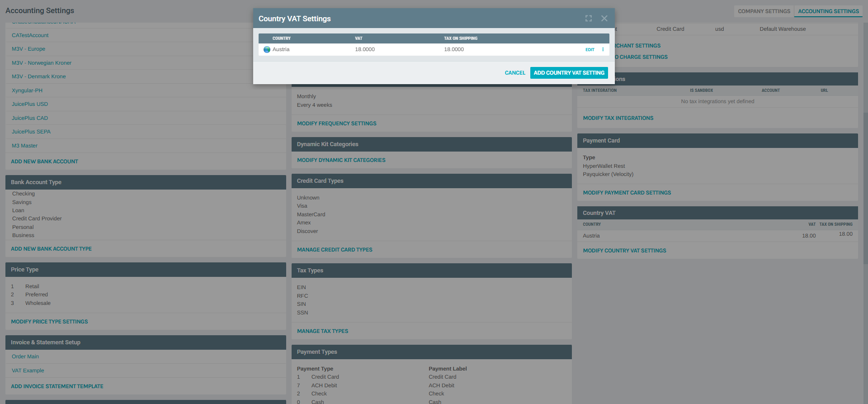Click Modify Tax Integrations

point(618,118)
